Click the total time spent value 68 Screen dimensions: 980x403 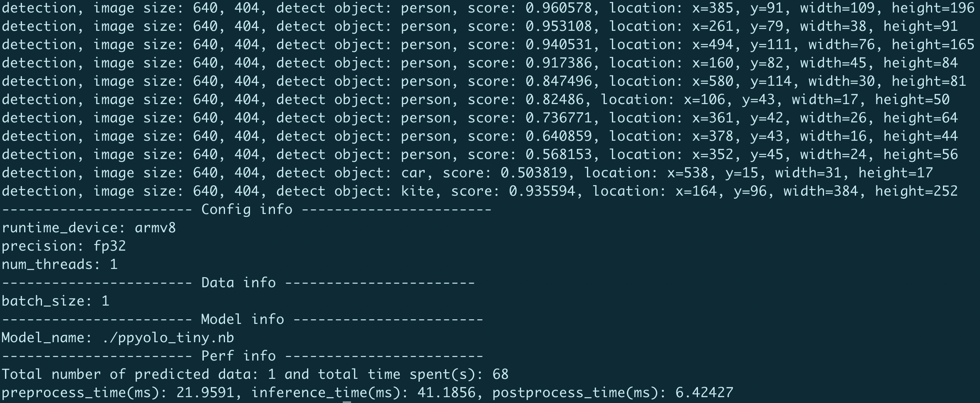[500, 375]
